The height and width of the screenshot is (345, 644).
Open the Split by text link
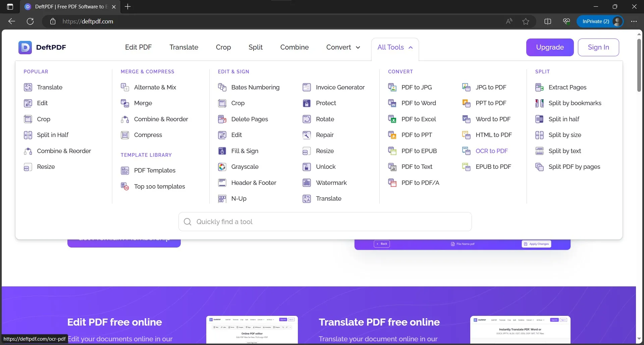pos(565,151)
